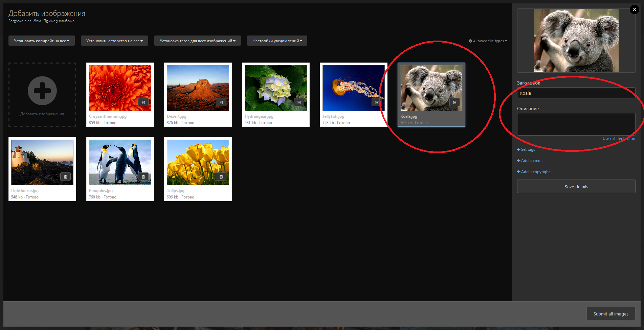Delete Tulips.jpg via its trash icon

(221, 177)
